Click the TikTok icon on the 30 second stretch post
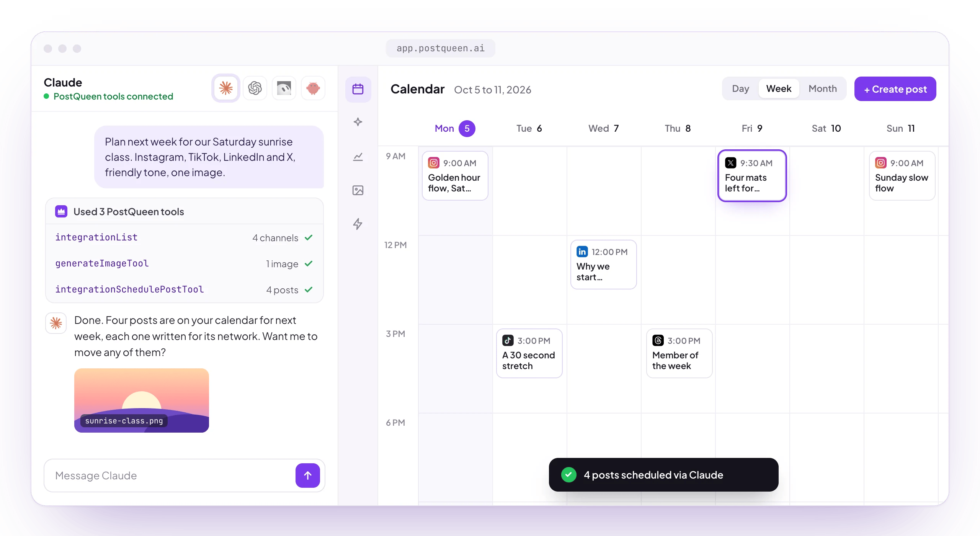Screen dimensions: 980x536 (x=508, y=340)
